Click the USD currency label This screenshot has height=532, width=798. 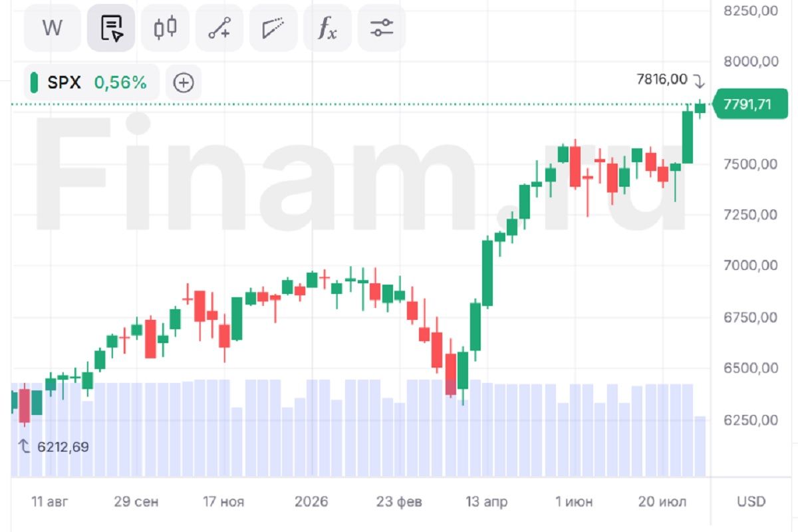tap(751, 501)
